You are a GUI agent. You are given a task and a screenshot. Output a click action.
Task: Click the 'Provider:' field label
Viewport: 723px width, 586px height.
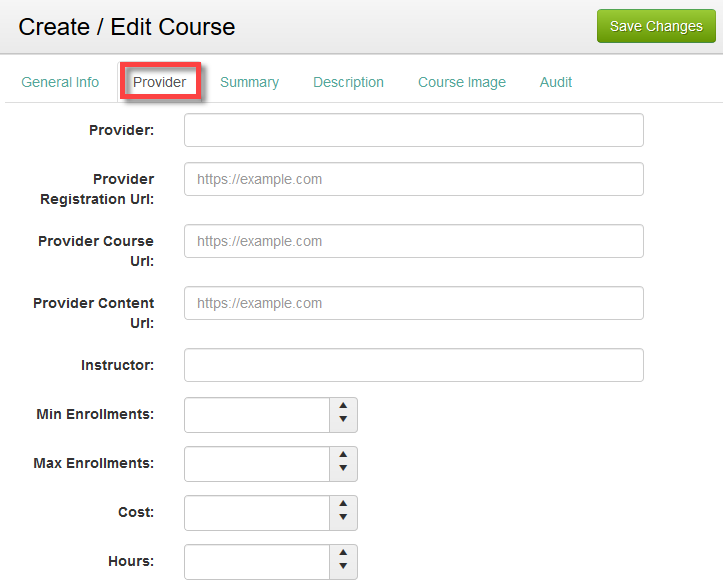[x=121, y=130]
